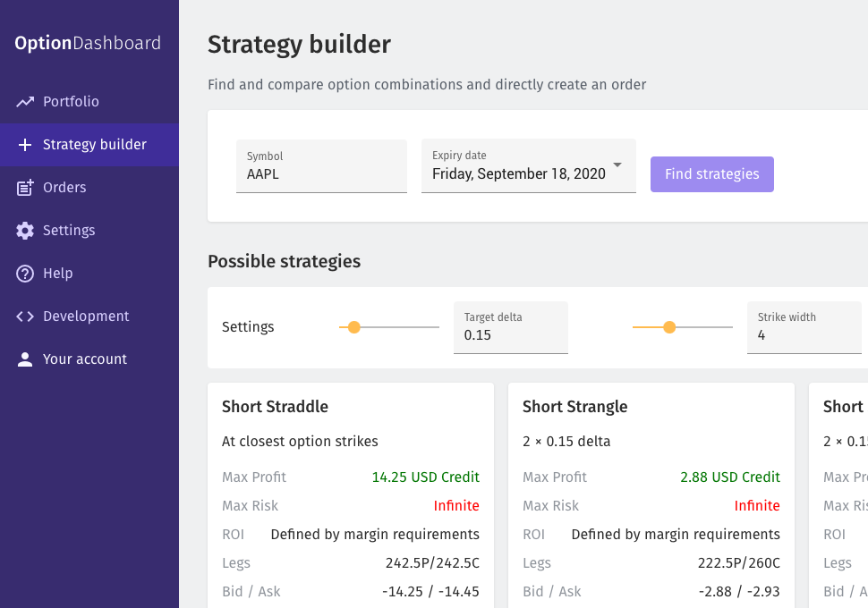Open Development via the code brackets icon
The width and height of the screenshot is (868, 608).
(24, 316)
